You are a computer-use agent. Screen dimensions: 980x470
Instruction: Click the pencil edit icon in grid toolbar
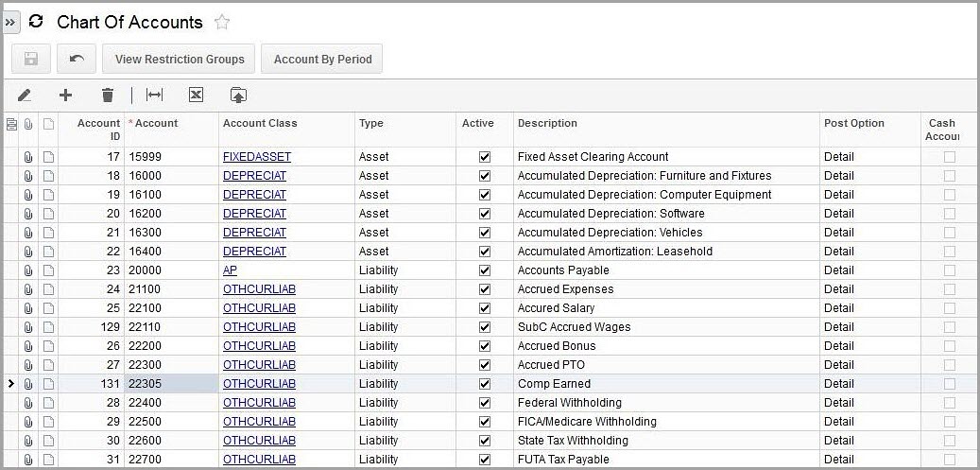pyautogui.click(x=25, y=95)
